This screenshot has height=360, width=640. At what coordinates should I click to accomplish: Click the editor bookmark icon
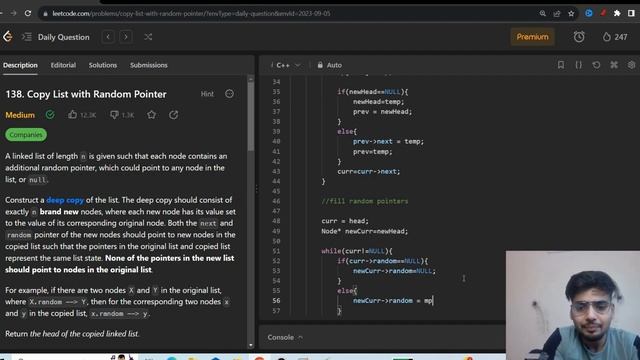coord(561,65)
